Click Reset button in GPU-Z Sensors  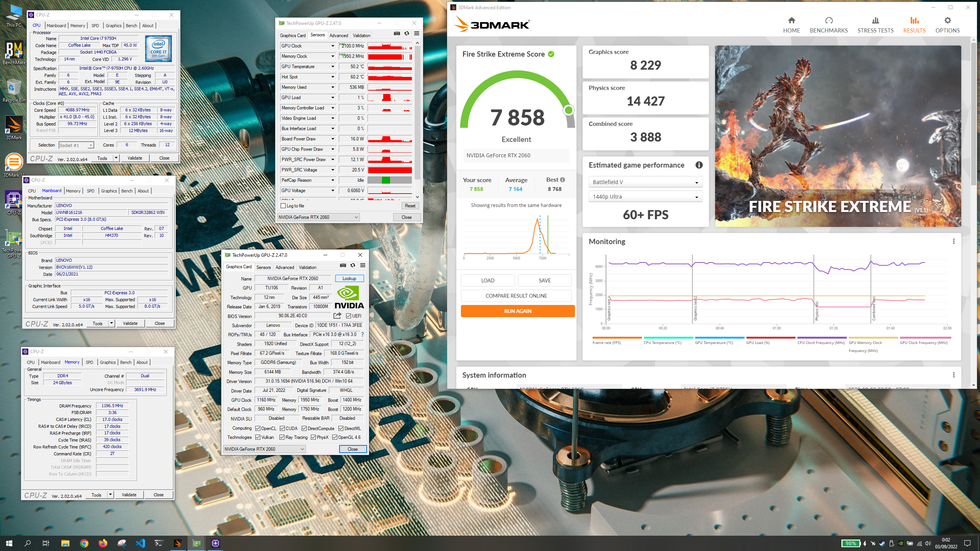pyautogui.click(x=410, y=206)
